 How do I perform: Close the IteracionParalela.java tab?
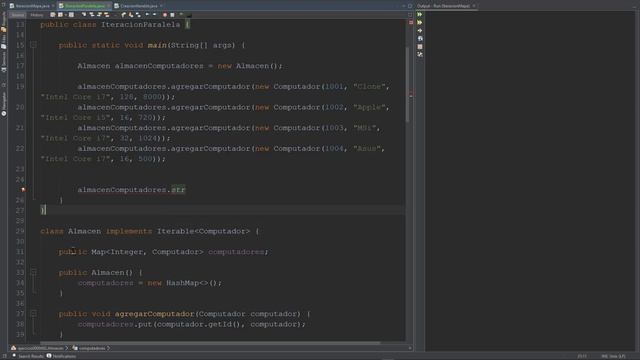coord(109,6)
